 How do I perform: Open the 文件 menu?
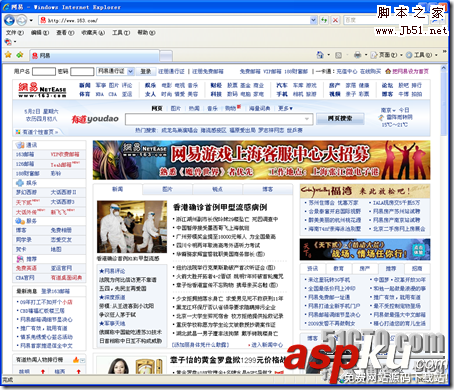point(14,33)
